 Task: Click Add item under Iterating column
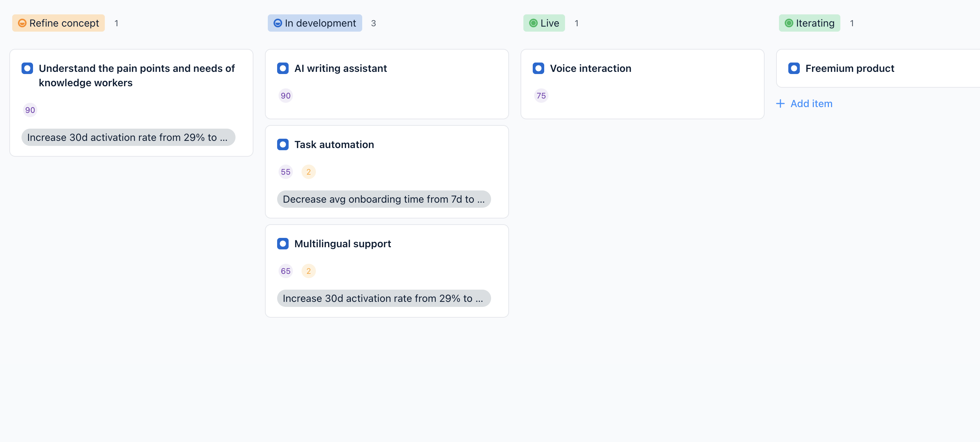[x=811, y=103]
